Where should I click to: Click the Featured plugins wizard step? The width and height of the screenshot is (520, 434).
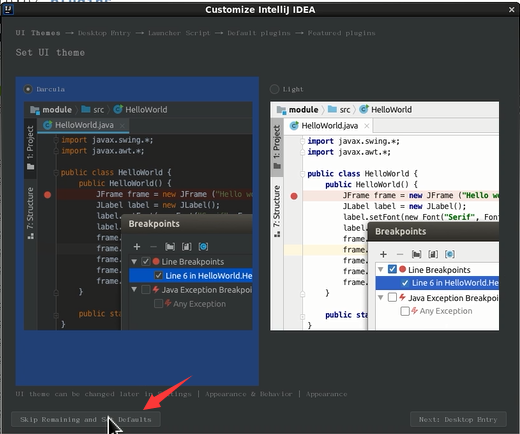point(341,33)
